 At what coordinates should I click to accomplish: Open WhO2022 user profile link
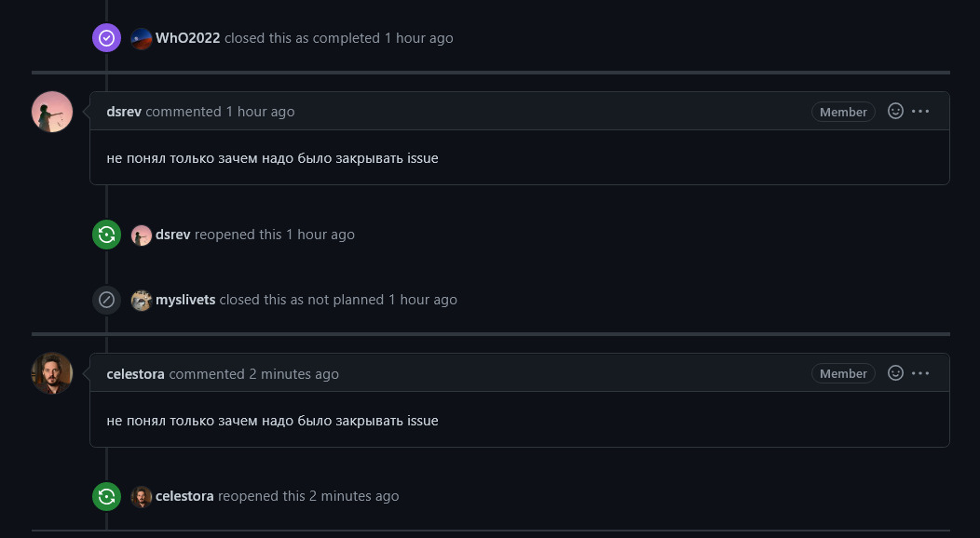(x=188, y=39)
